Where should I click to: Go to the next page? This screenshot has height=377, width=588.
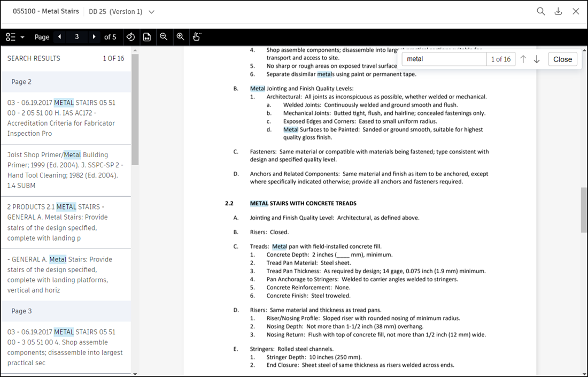click(x=94, y=37)
